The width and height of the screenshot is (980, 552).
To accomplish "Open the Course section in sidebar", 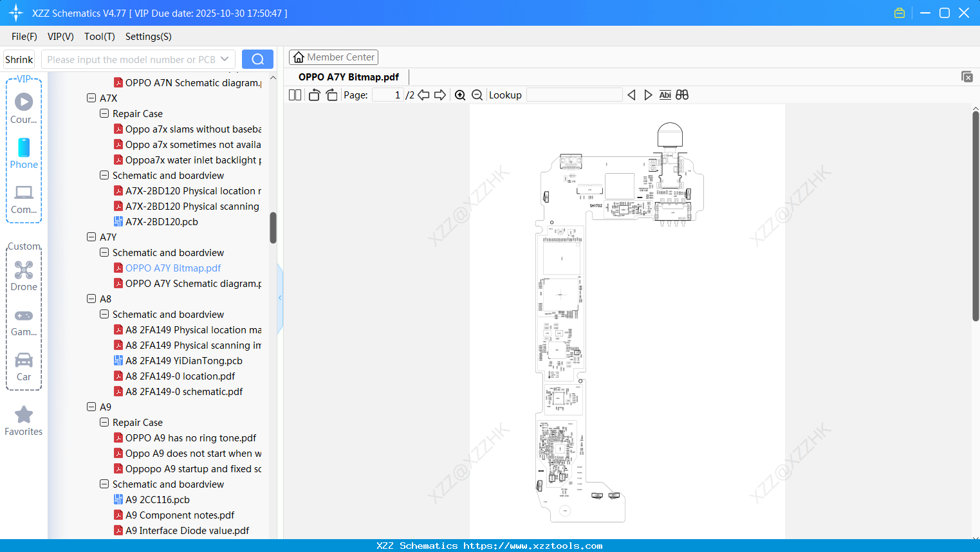I will (x=24, y=108).
